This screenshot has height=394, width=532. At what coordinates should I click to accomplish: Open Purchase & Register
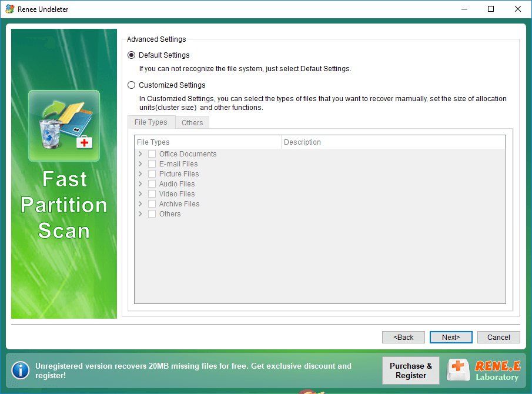[x=410, y=370]
